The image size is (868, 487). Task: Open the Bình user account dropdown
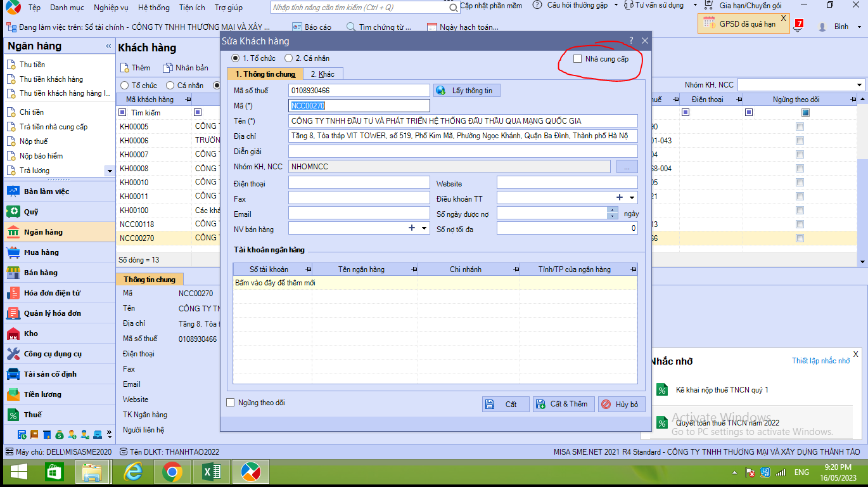pyautogui.click(x=860, y=27)
